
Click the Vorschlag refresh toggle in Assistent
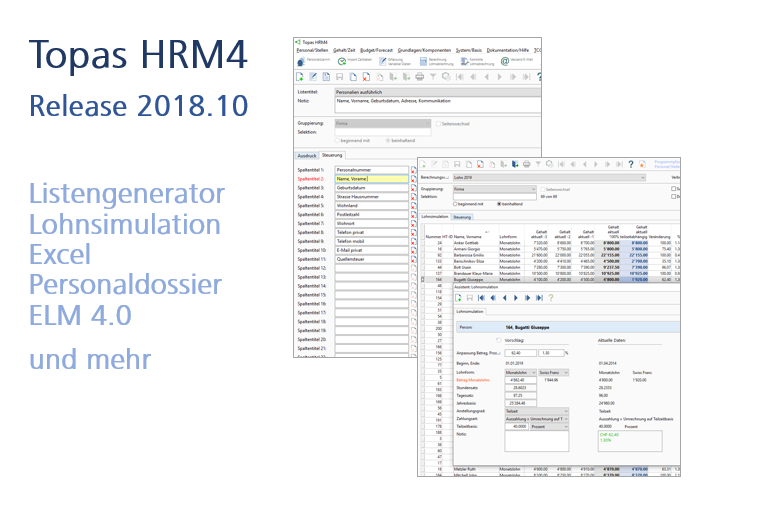[x=499, y=340]
